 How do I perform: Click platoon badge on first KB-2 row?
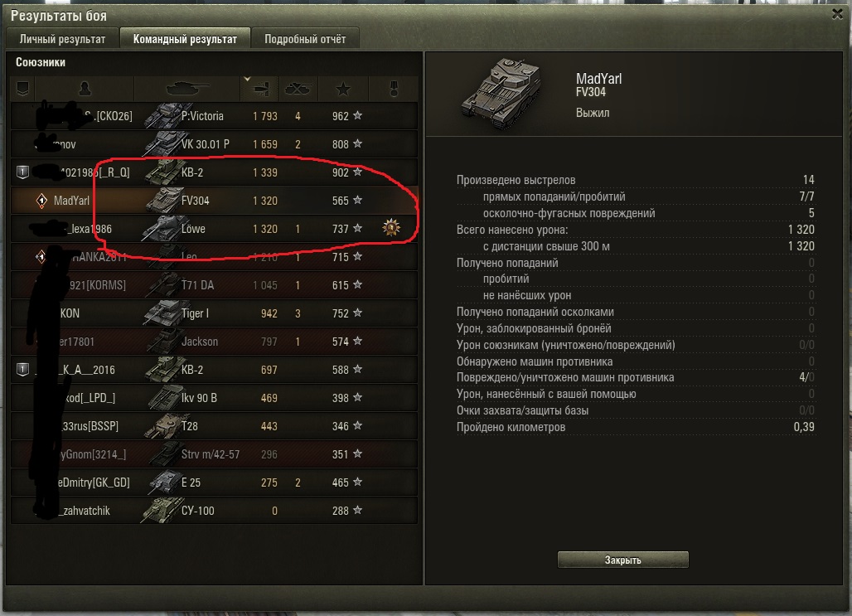(22, 172)
